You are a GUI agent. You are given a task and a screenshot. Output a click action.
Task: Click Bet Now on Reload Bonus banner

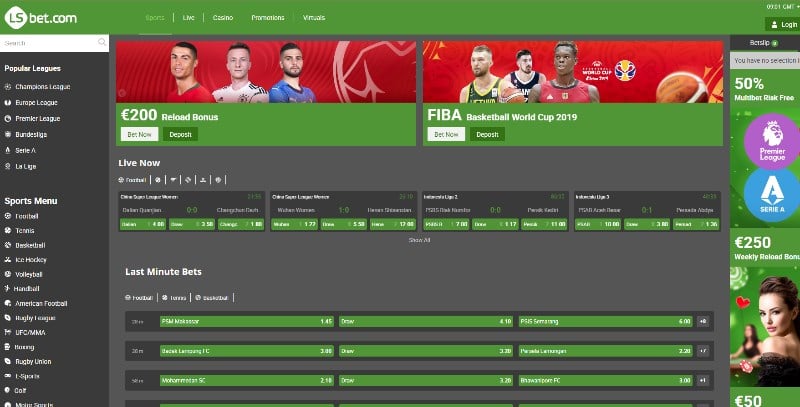139,134
